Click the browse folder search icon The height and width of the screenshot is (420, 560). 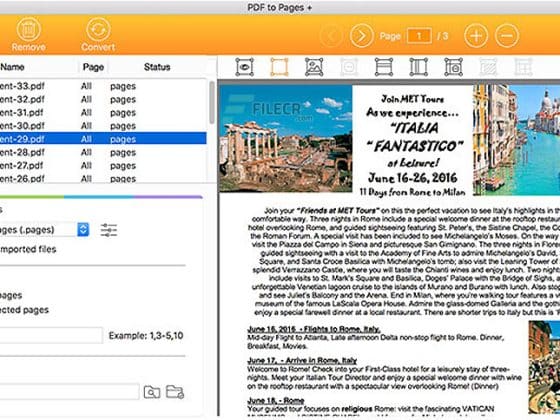(152, 392)
